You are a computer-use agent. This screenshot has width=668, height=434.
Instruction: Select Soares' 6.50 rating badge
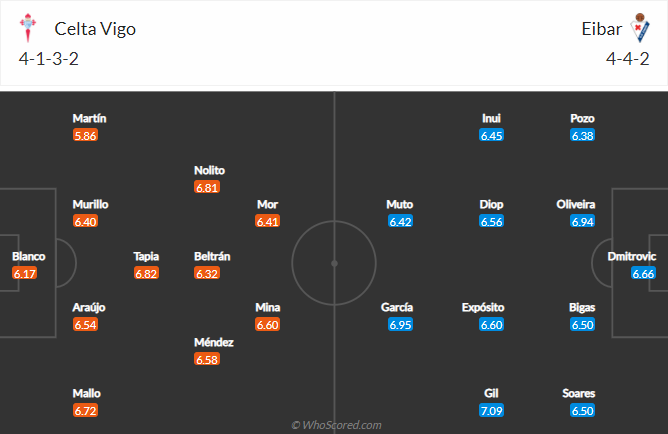pyautogui.click(x=583, y=411)
